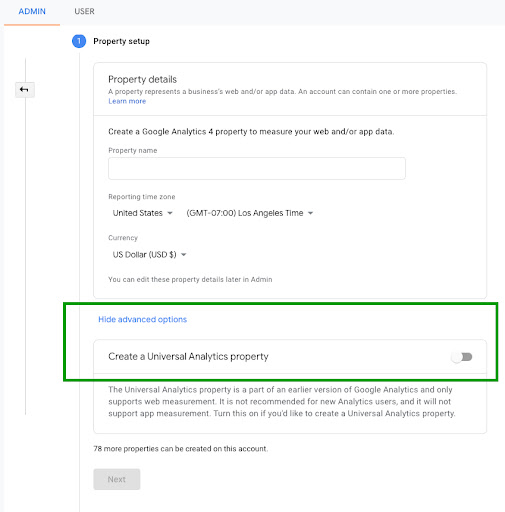Open the US Dollar currency dropdown
Viewport: 505px width, 512px height.
point(149,255)
